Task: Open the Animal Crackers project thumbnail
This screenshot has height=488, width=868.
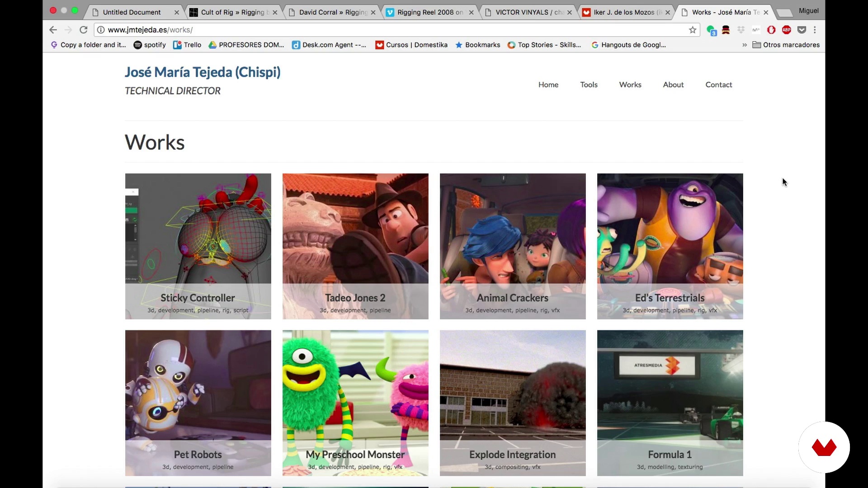Action: (x=513, y=246)
